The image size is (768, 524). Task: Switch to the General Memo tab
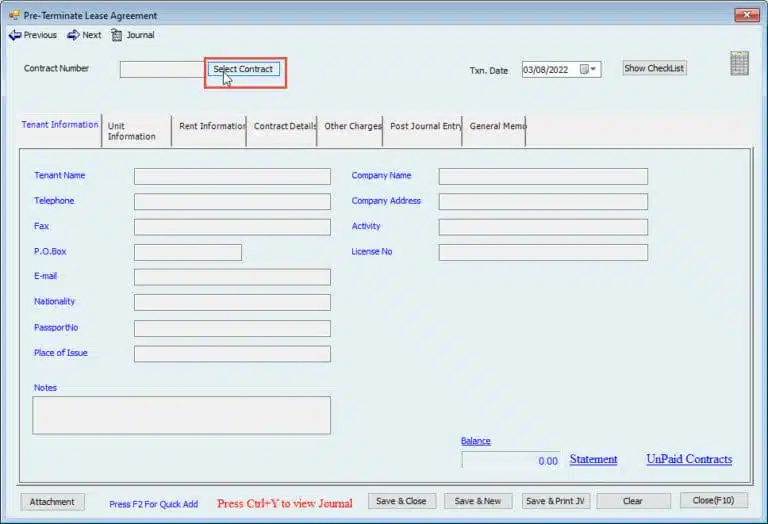coord(496,126)
